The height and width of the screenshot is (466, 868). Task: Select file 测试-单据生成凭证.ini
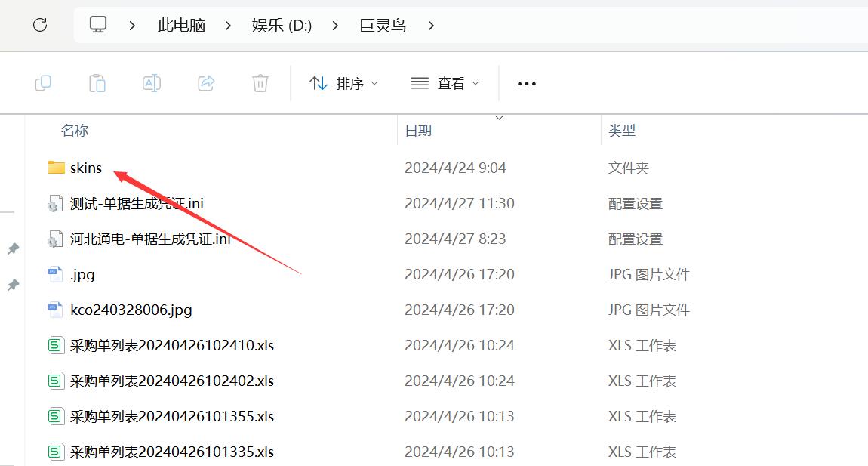tap(137, 203)
